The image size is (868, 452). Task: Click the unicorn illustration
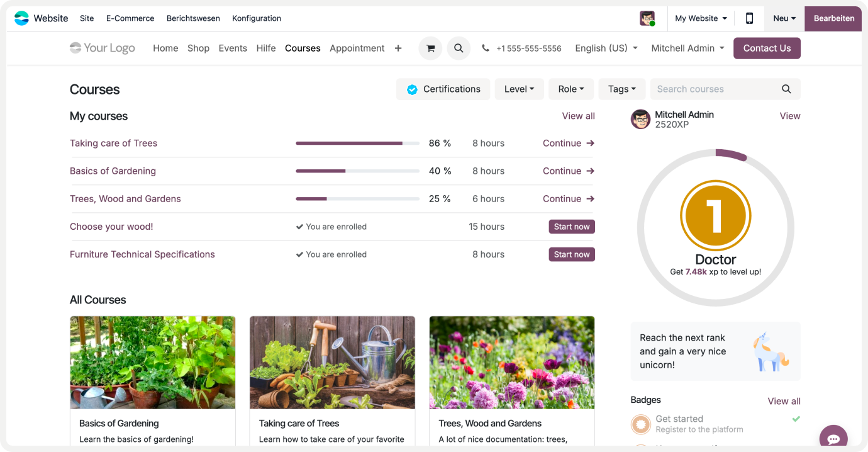(x=771, y=352)
